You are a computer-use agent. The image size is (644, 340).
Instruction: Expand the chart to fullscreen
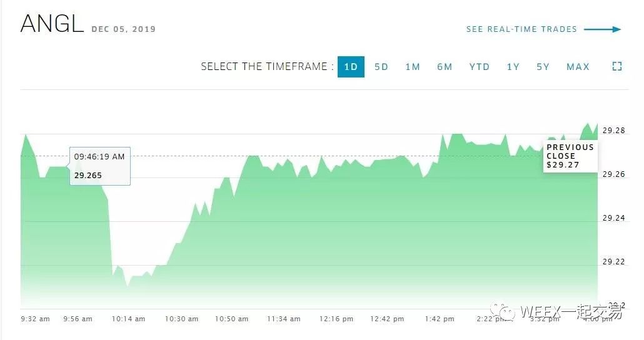point(616,67)
